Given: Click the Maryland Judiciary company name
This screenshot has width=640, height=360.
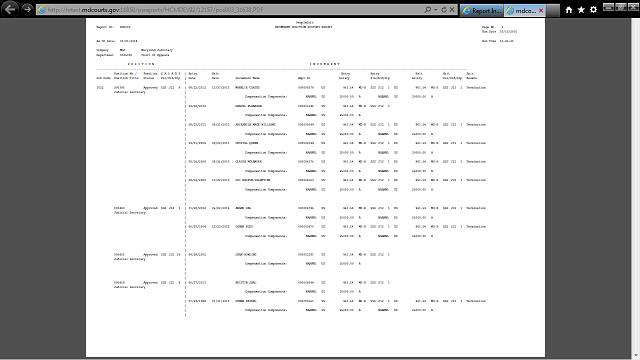Looking at the screenshot, I should (x=157, y=50).
